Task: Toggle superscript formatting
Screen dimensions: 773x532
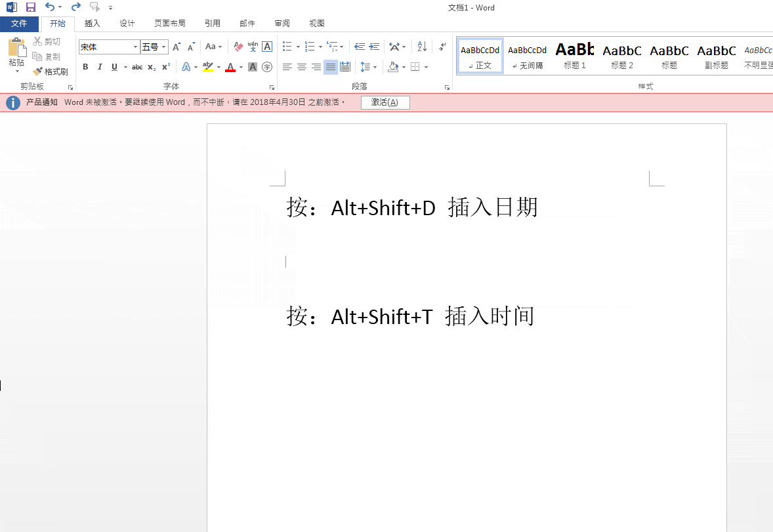Action: point(166,66)
